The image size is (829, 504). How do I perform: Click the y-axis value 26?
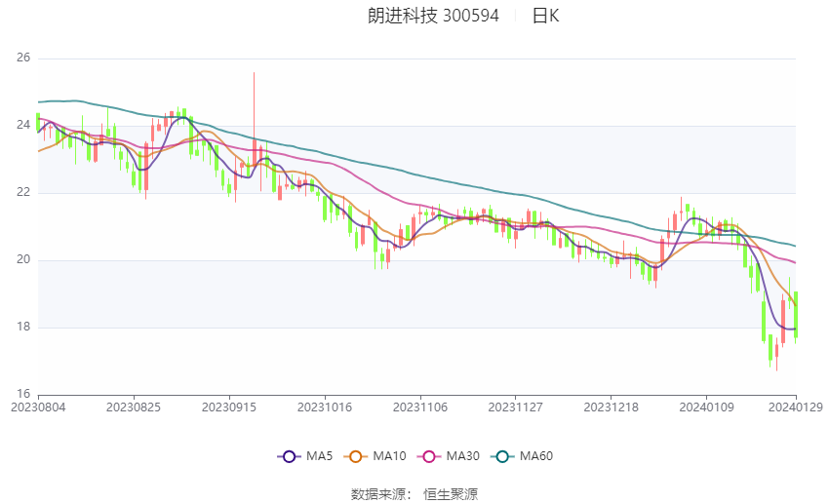pos(23,58)
